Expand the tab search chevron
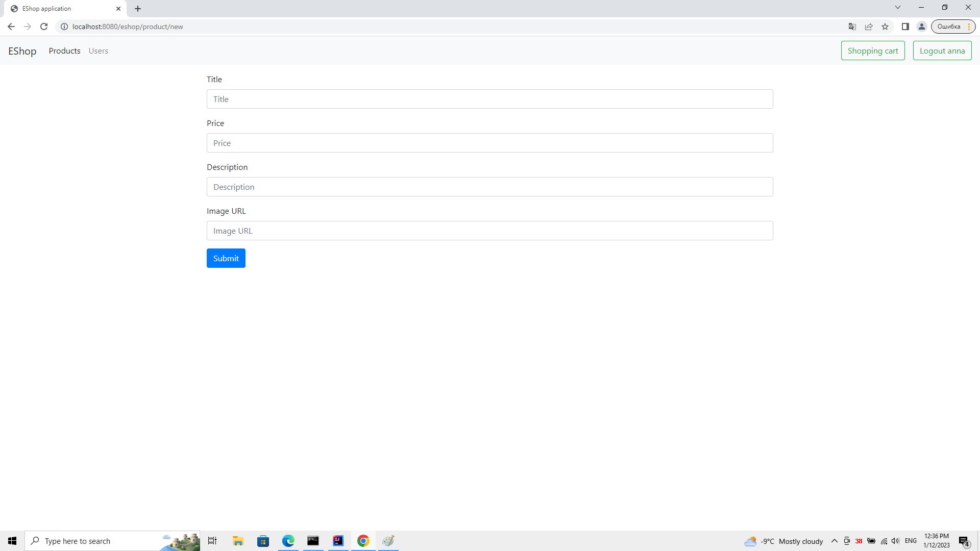 click(x=897, y=7)
